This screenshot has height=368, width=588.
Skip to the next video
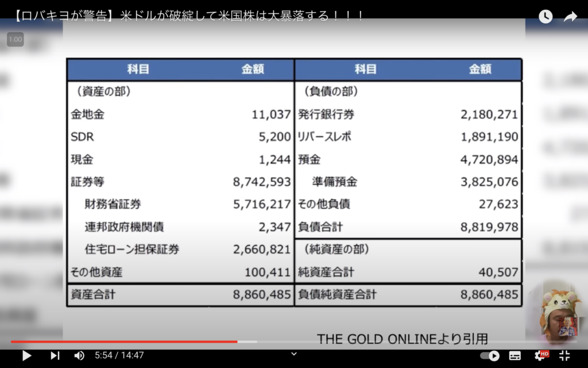coord(55,355)
